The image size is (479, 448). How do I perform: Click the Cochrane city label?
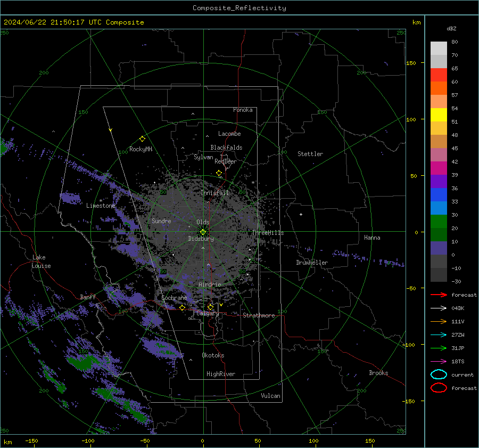click(x=174, y=298)
